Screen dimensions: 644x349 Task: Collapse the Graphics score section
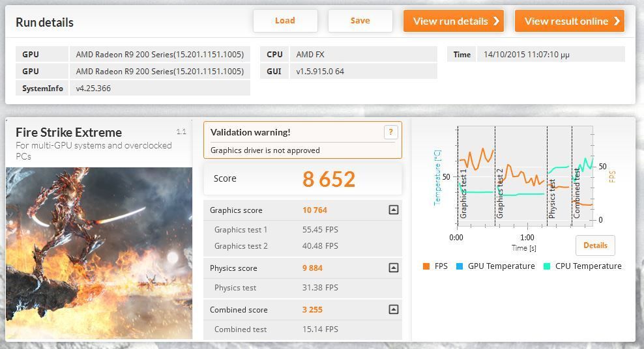point(393,210)
